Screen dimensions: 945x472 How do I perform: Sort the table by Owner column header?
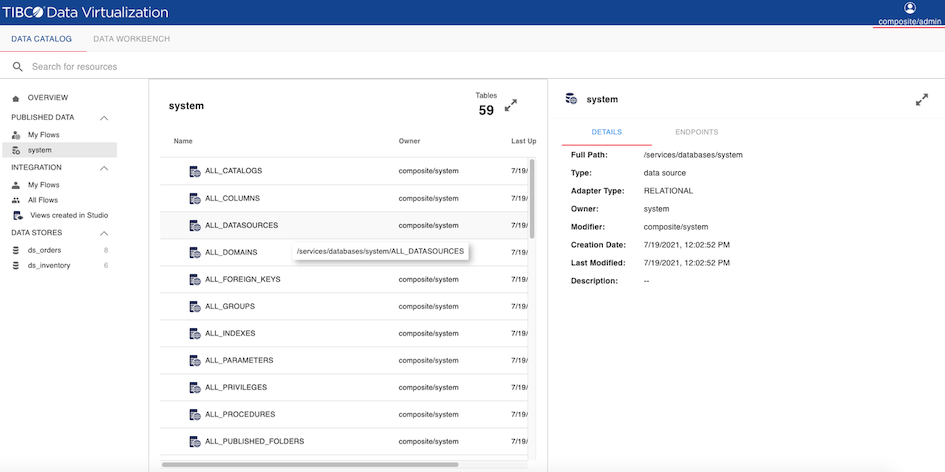pos(409,141)
